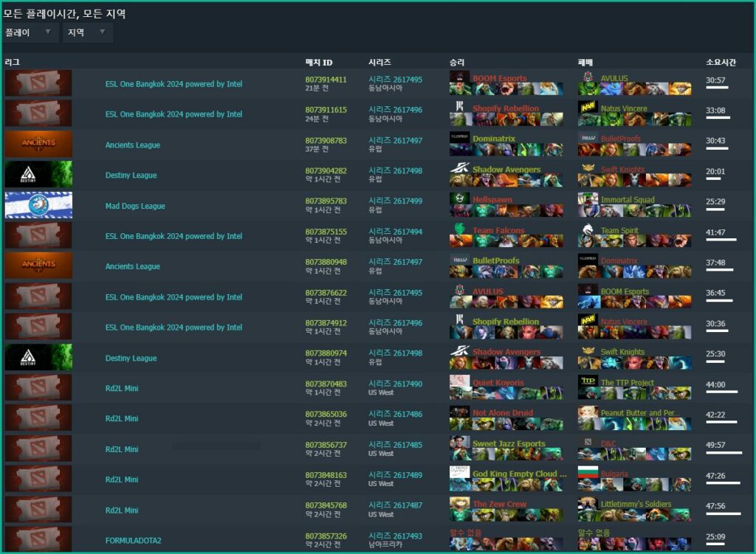756x554 pixels.
Task: Open match ID 8073857326
Action: coord(326,536)
